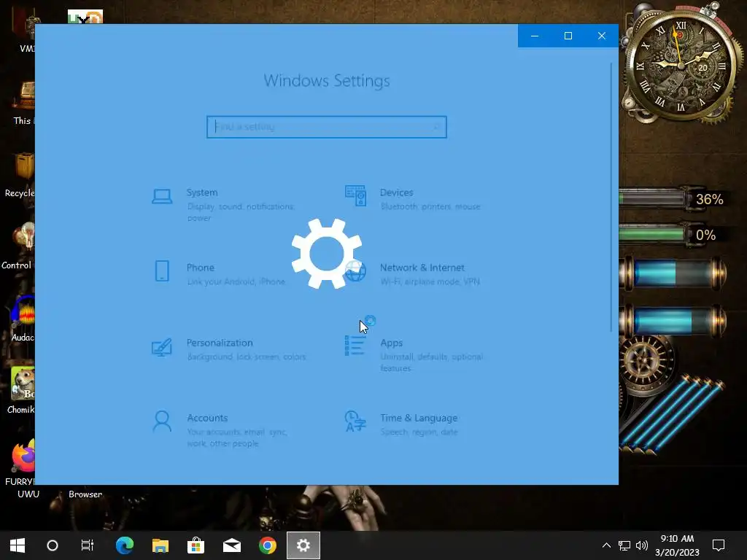
Task: Open the clock showing 9:10 AM
Action: [677, 545]
